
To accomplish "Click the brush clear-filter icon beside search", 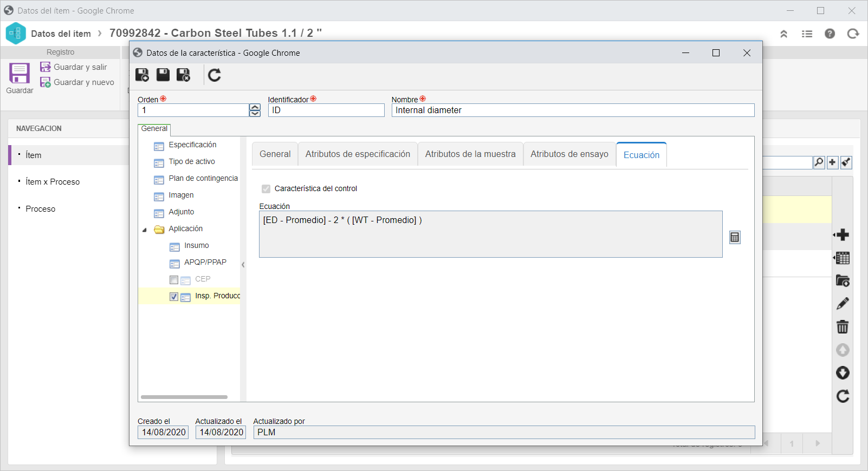I will pyautogui.click(x=846, y=162).
